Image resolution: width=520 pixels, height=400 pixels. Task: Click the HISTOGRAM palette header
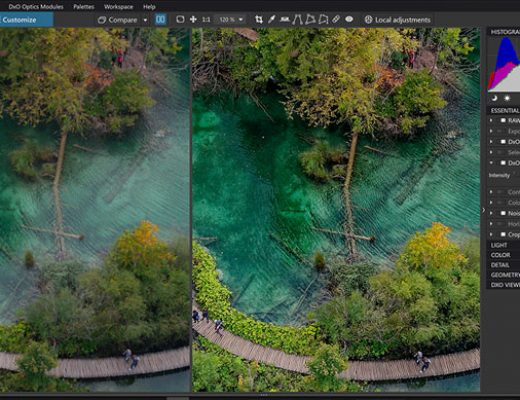[504, 32]
